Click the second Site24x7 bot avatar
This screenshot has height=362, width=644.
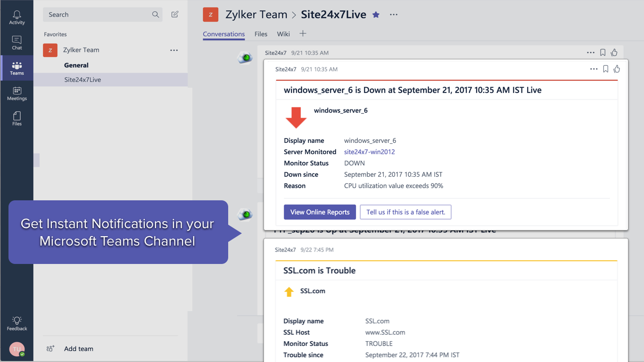point(245,214)
